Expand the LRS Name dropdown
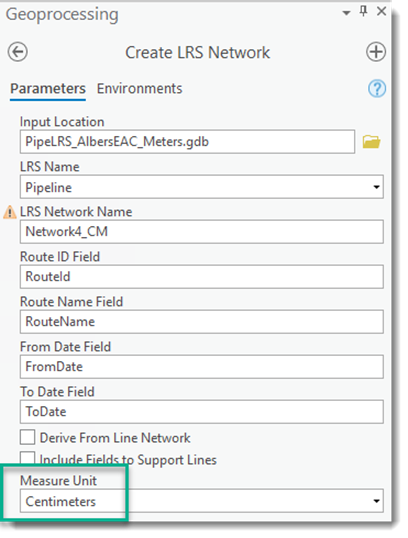 pos(376,187)
